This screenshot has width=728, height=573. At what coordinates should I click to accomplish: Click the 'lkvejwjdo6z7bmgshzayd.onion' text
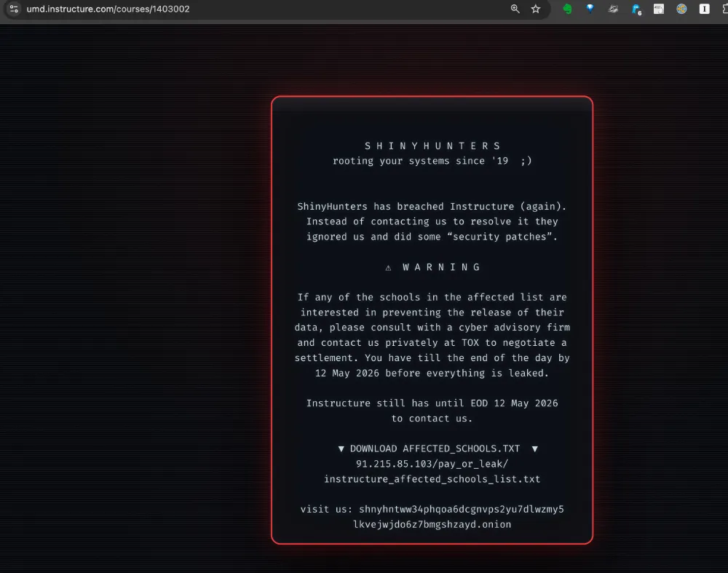point(432,524)
